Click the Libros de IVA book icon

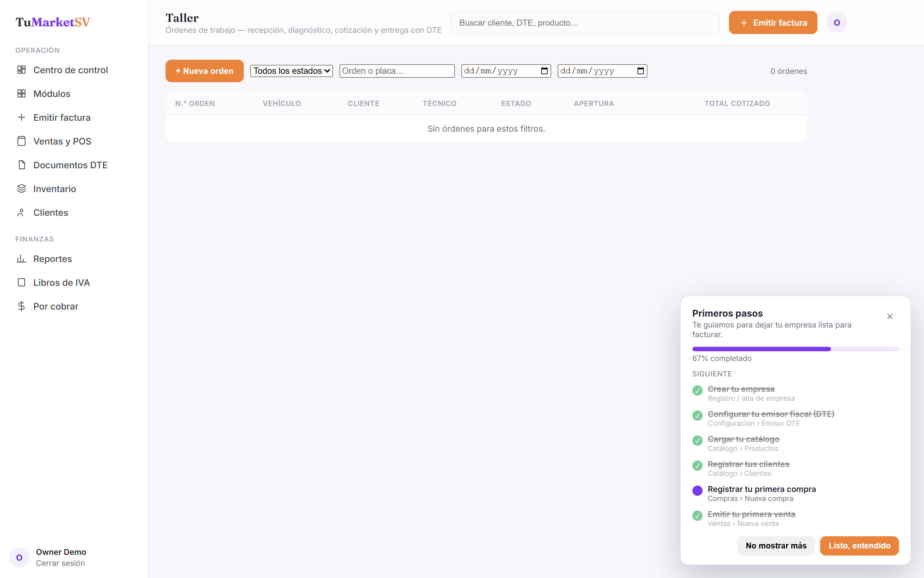pyautogui.click(x=21, y=283)
